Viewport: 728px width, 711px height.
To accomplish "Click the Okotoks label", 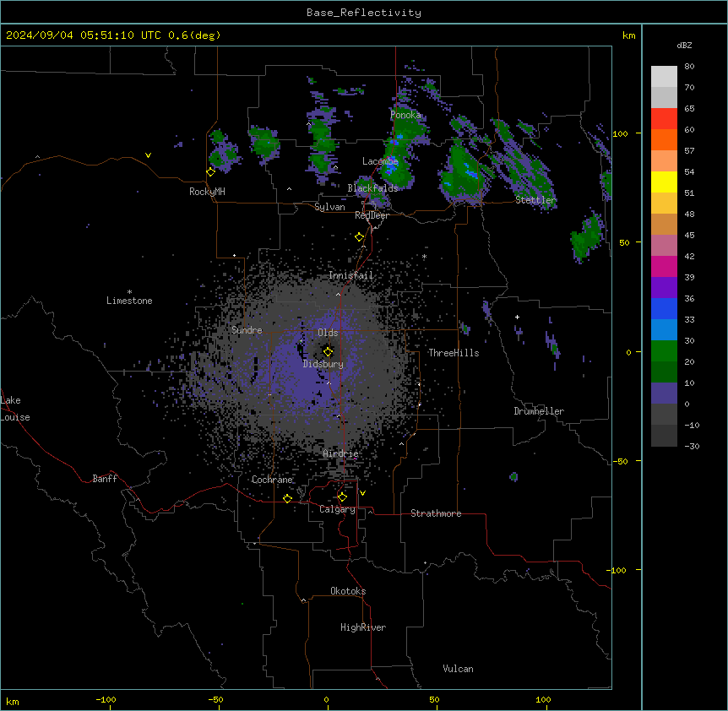I will pos(348,591).
